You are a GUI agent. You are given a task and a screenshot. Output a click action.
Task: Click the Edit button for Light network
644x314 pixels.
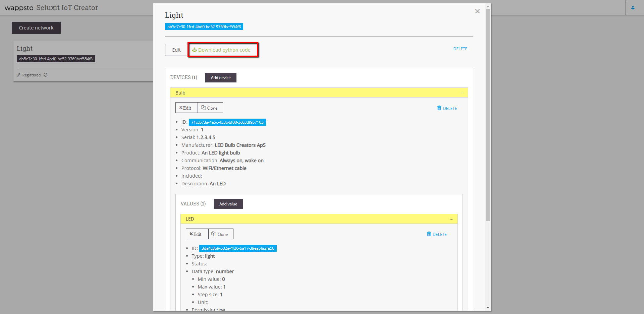pyautogui.click(x=176, y=50)
